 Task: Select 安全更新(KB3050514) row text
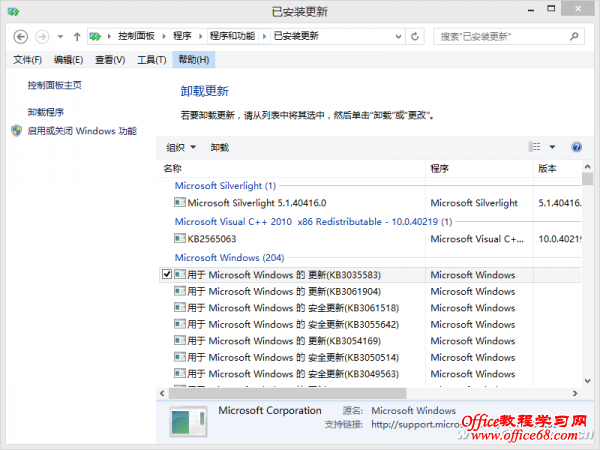pos(293,357)
